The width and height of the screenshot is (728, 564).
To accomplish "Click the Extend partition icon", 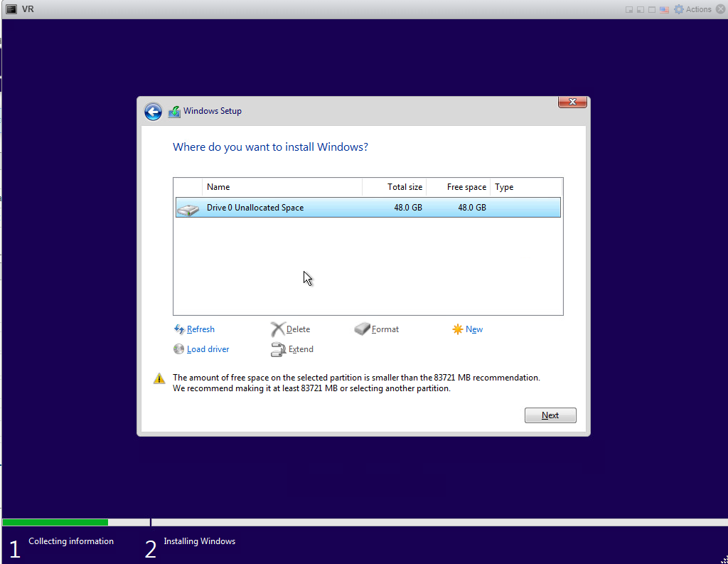I will tap(278, 349).
